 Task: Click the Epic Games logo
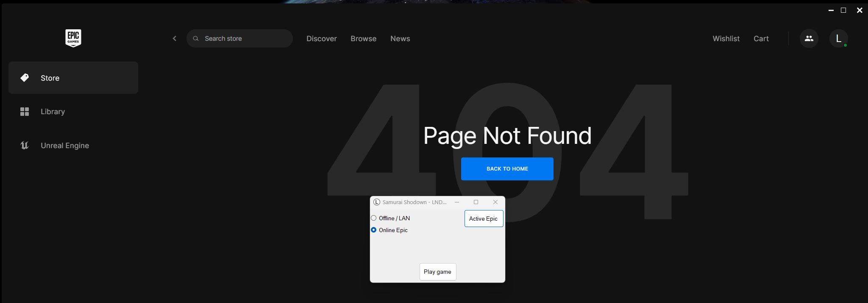pyautogui.click(x=73, y=38)
